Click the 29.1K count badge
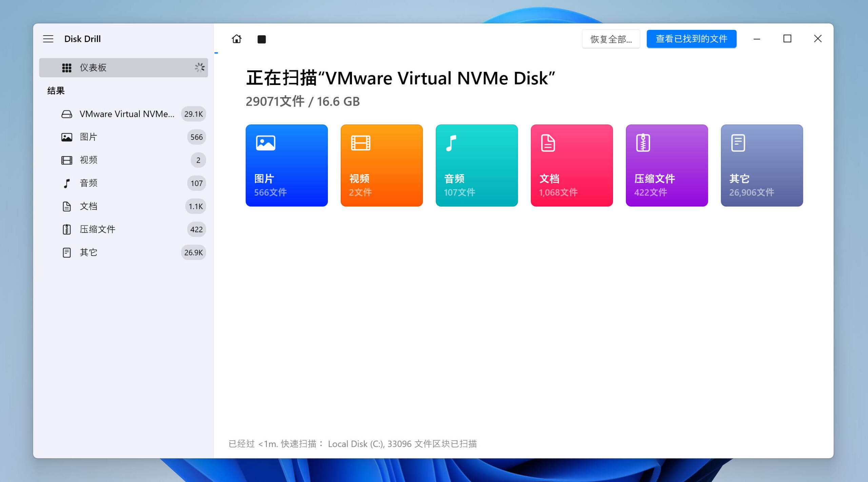 coord(194,114)
